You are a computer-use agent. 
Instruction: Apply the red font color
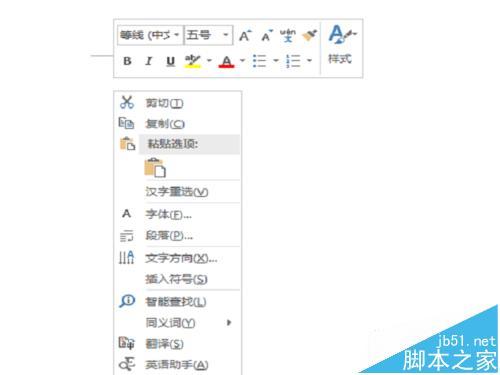227,61
